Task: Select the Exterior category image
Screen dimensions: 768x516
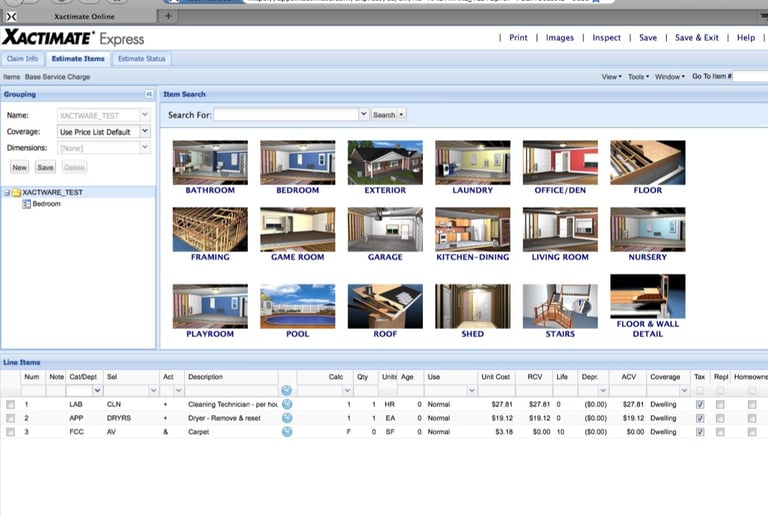Action: click(385, 162)
